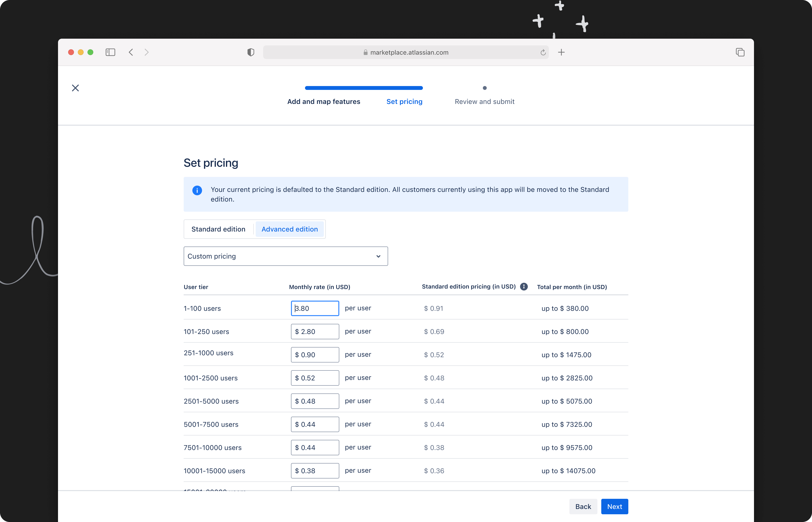Click the 7501-10000 users tier label

pos(212,448)
